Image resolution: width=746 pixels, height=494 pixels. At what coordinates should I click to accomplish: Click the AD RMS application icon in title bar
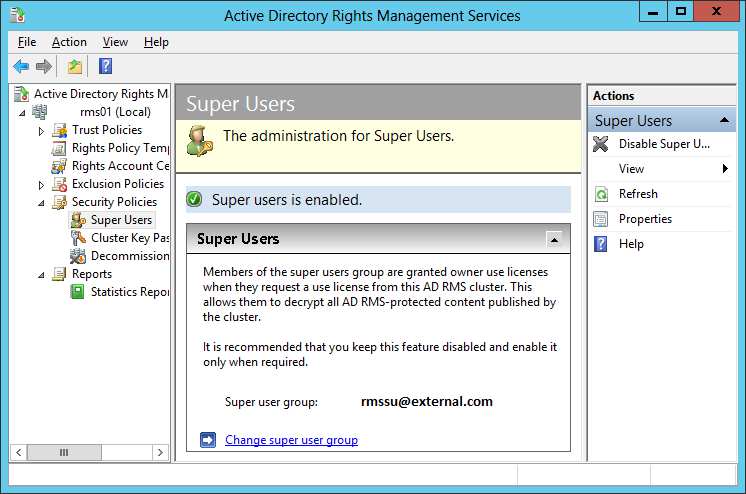18,14
